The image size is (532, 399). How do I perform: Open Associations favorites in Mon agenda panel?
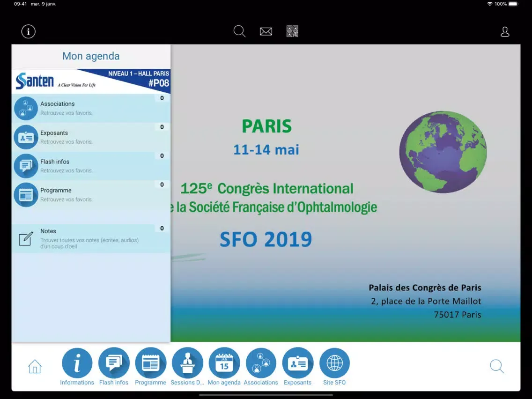(91, 108)
